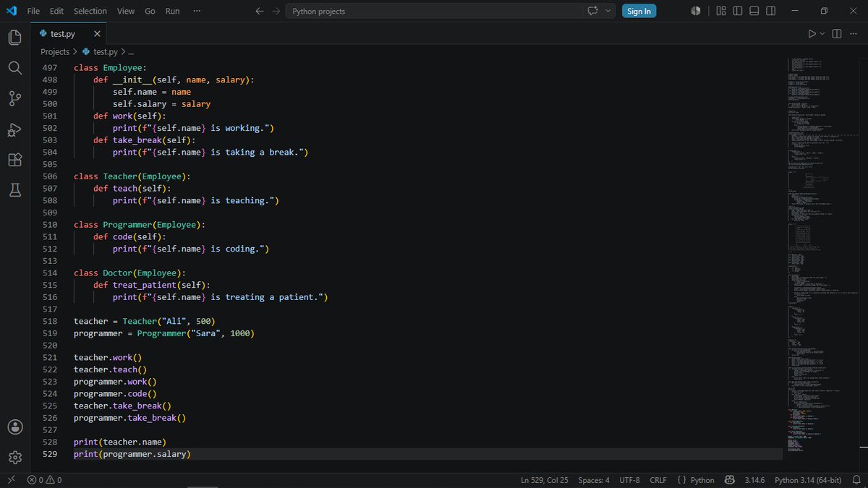Change file encoding UTF-8

[629, 480]
